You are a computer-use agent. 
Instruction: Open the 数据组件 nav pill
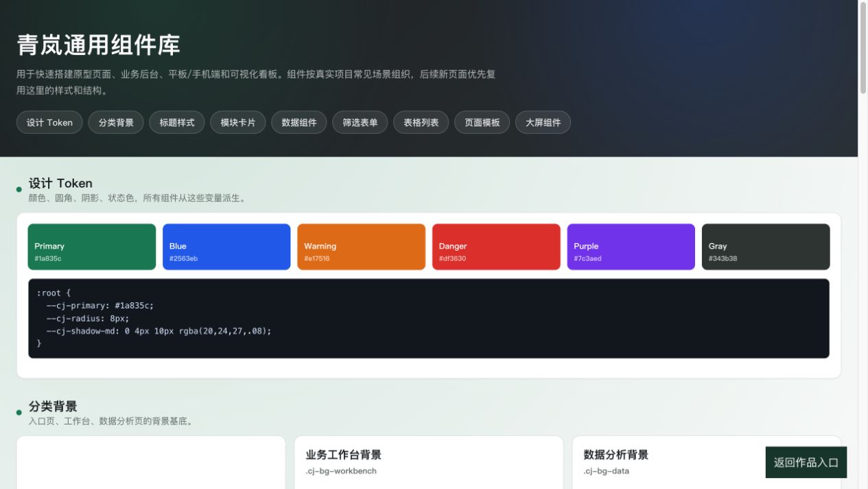coord(299,122)
